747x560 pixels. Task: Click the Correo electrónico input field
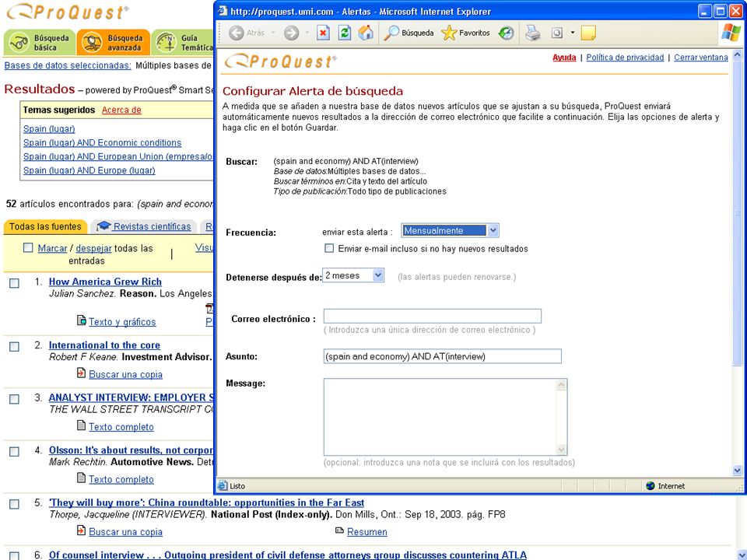coord(432,317)
